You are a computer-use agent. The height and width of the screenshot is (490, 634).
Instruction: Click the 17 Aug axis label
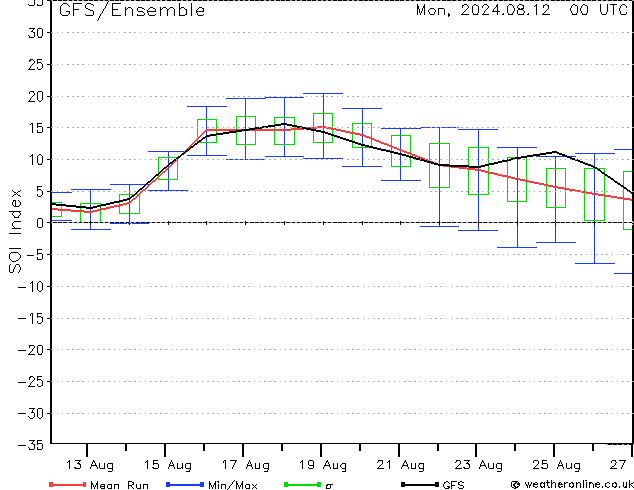pyautogui.click(x=245, y=465)
